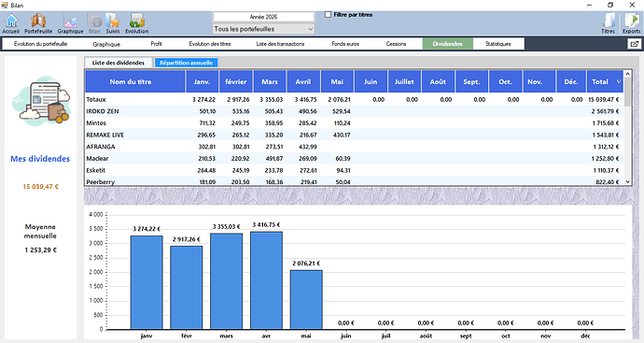Enable the Filtre par titres checkbox
Image resolution: width=644 pixels, height=343 pixels.
coord(328,15)
